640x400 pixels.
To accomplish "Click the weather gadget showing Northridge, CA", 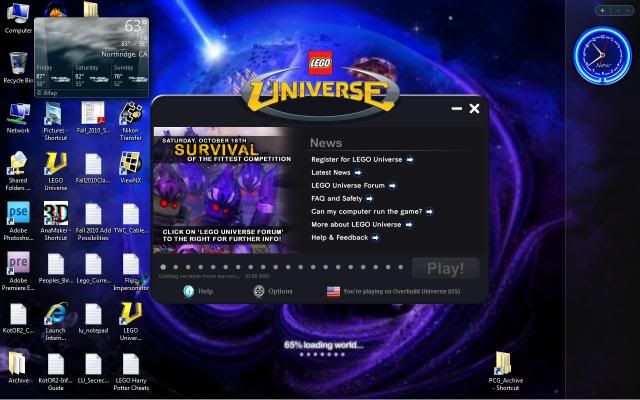I will click(x=91, y=57).
